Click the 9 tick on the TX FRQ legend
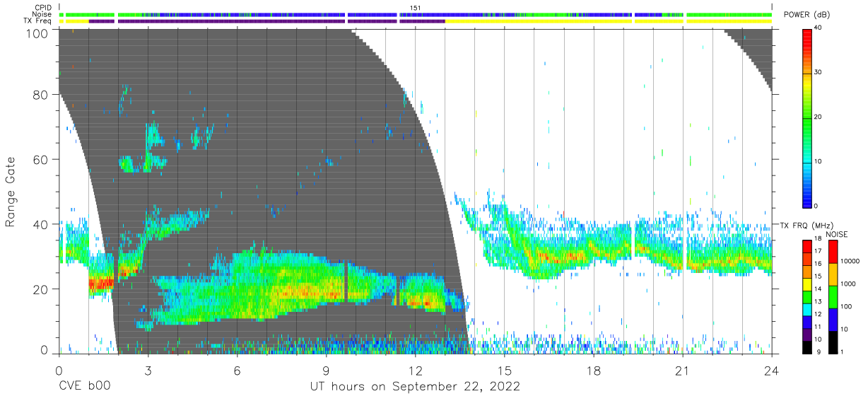The height and width of the screenshot is (401, 868). click(x=819, y=351)
